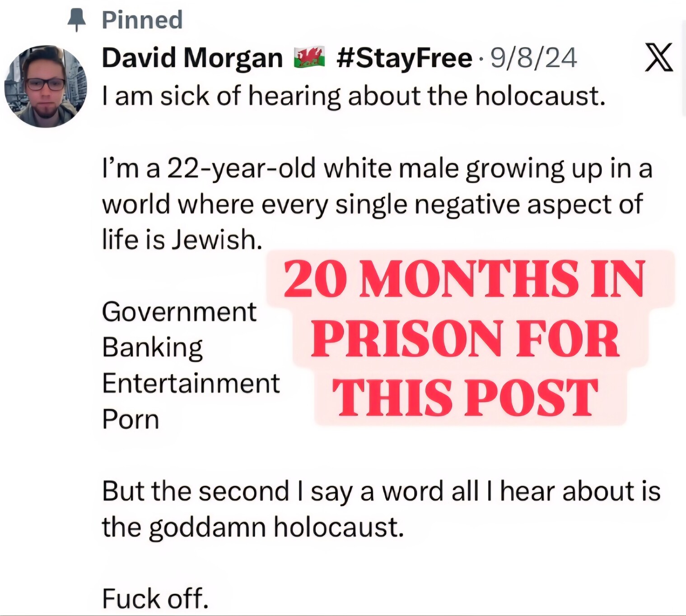Open the #StayFree hashtag

404,58
